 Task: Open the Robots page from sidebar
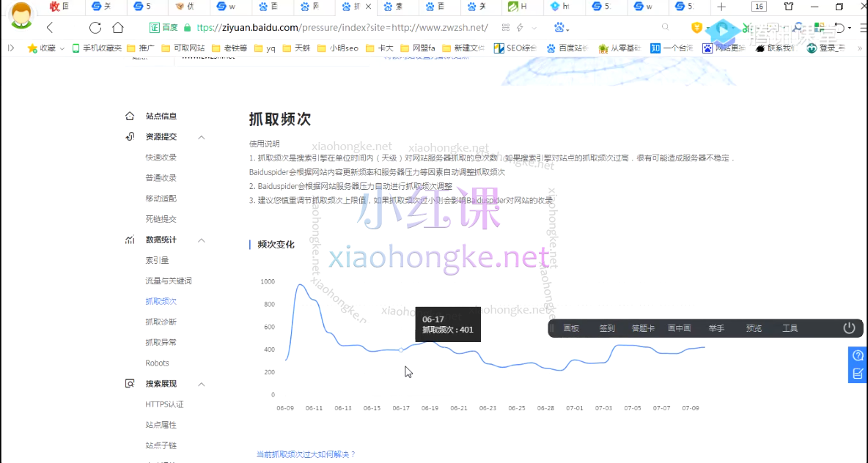pos(157,363)
